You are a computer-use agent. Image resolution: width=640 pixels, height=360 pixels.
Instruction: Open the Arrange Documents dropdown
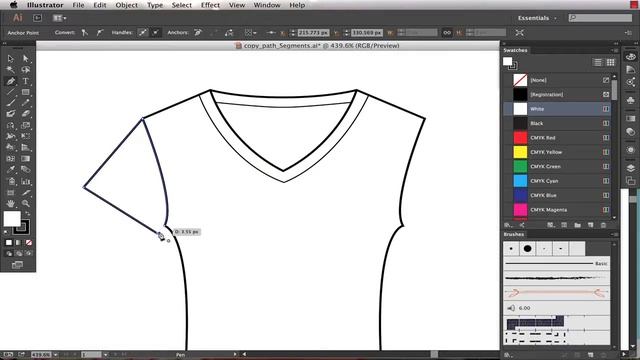point(60,18)
